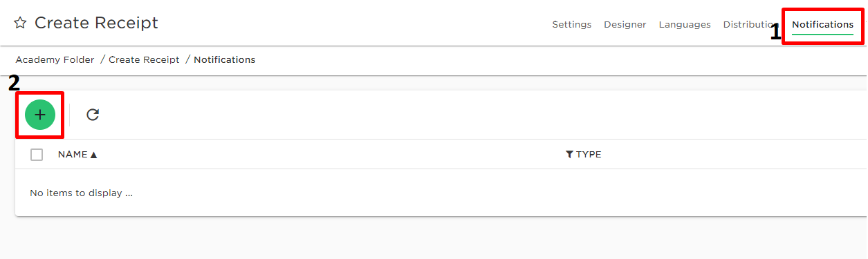
Task: Click the TYPE column header
Action: pyautogui.click(x=589, y=155)
